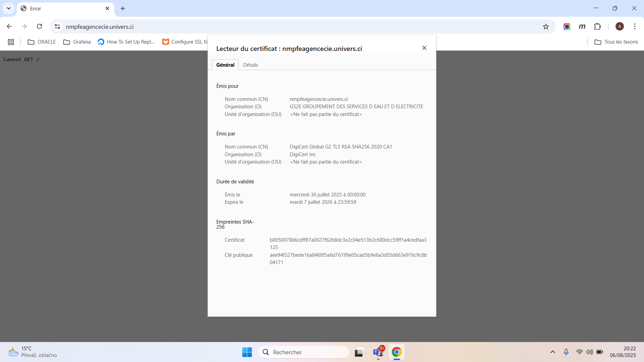Screen dimensions: 644x362
Task: Open a new browser tab
Action: tap(123, 8)
